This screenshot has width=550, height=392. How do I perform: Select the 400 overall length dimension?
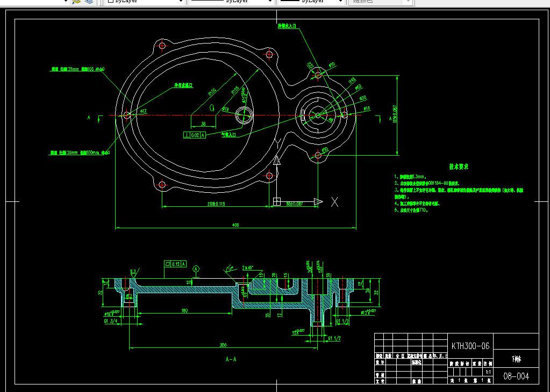tap(235, 225)
